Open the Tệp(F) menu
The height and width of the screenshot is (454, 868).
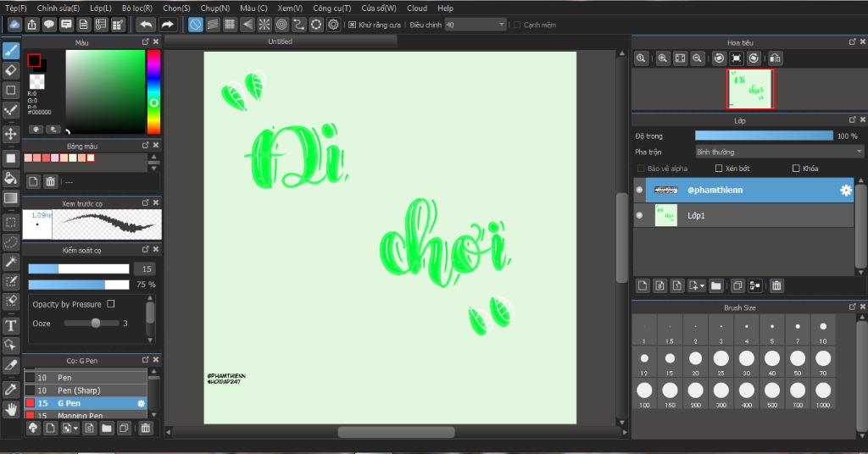click(x=15, y=8)
